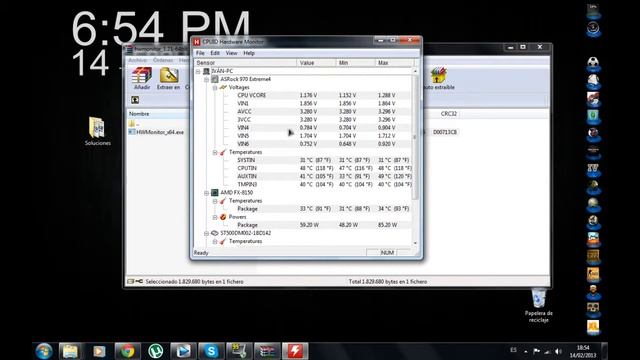640x360 pixels.
Task: Click the Hardware Monitor scrollbar up arrow
Action: (x=415, y=71)
